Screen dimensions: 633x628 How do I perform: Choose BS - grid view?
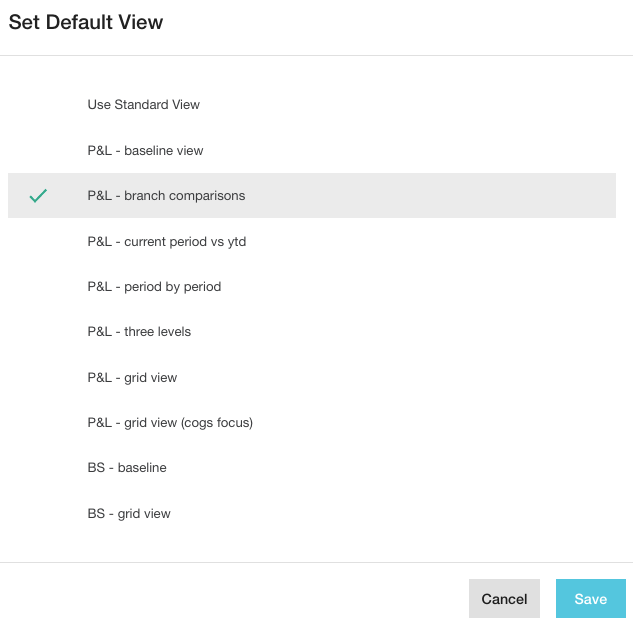point(129,514)
